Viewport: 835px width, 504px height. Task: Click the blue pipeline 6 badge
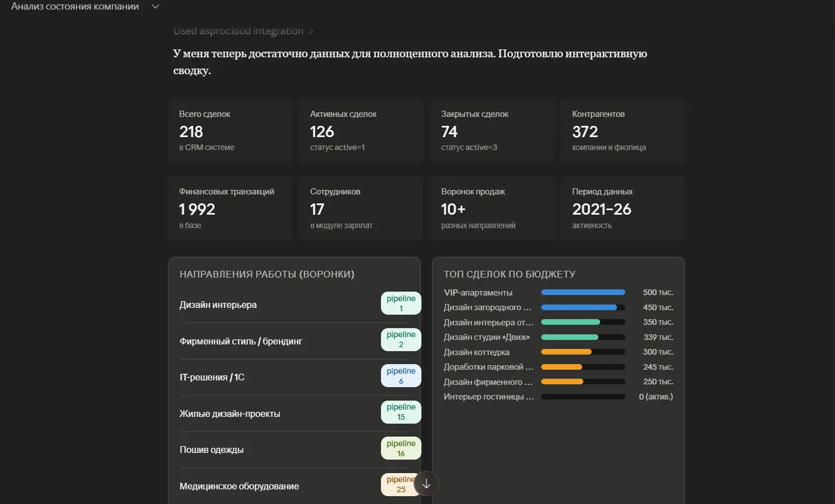click(x=401, y=376)
